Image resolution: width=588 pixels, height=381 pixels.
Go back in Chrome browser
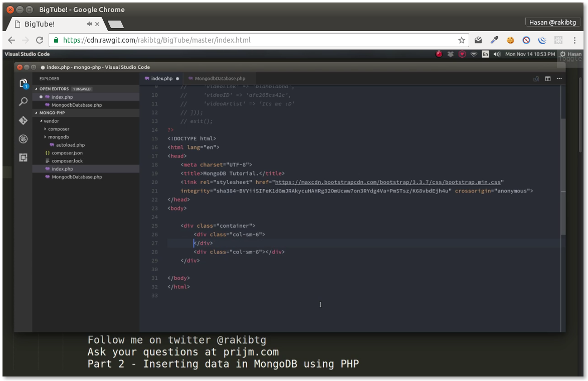click(x=12, y=40)
